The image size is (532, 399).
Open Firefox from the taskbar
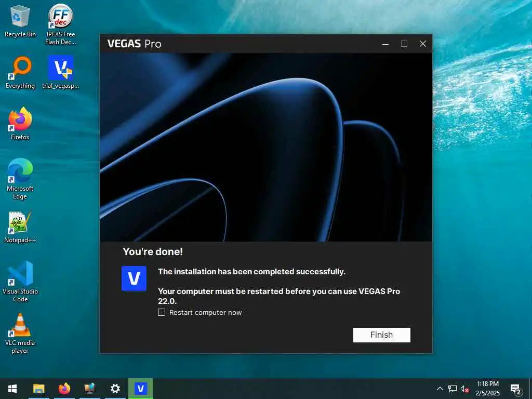coord(64,389)
